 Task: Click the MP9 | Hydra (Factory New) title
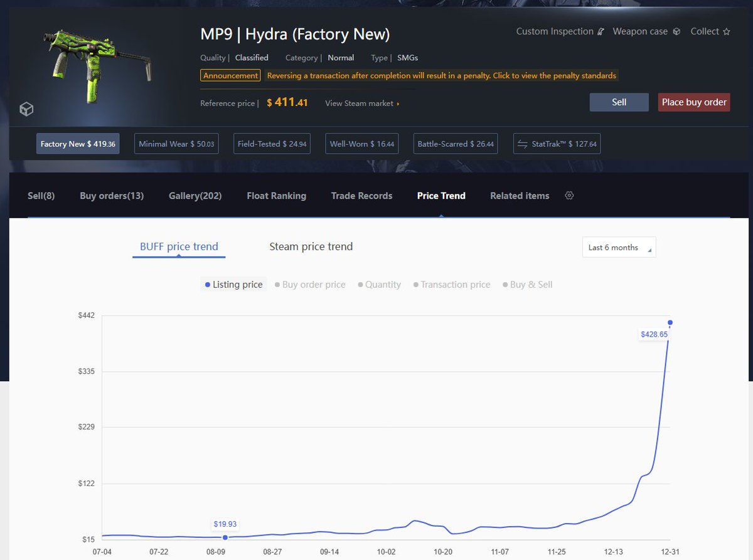[x=295, y=34]
